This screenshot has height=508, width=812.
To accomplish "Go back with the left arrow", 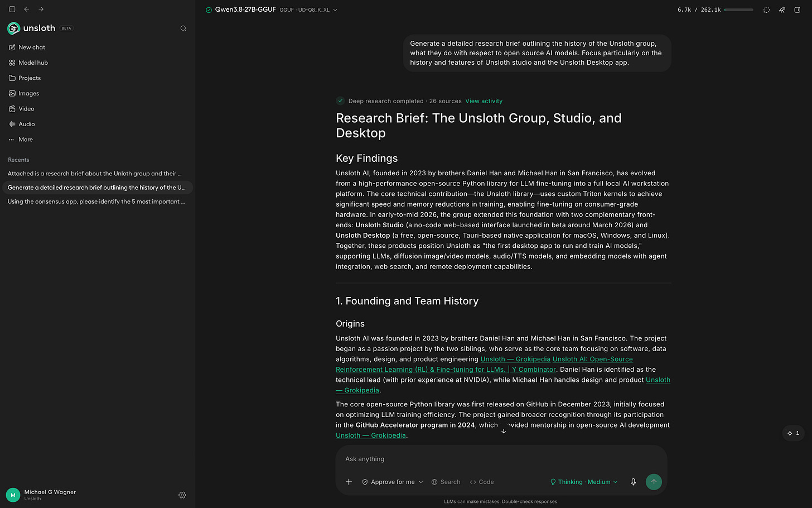I will 26,9.
